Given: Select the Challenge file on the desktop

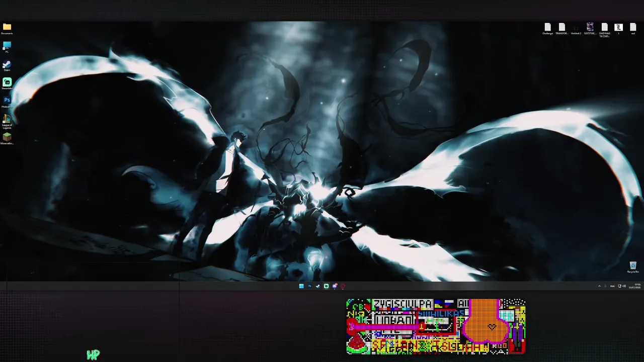Looking at the screenshot, I should point(547,29).
